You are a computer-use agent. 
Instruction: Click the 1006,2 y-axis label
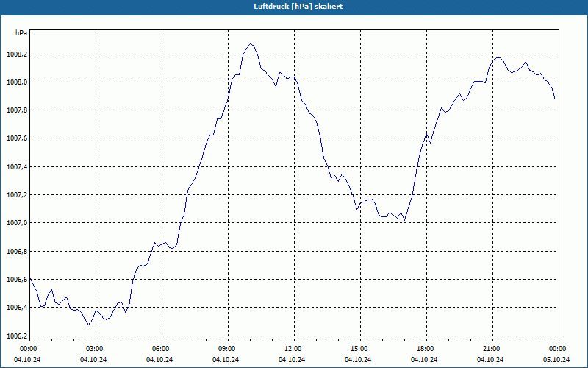[17, 336]
